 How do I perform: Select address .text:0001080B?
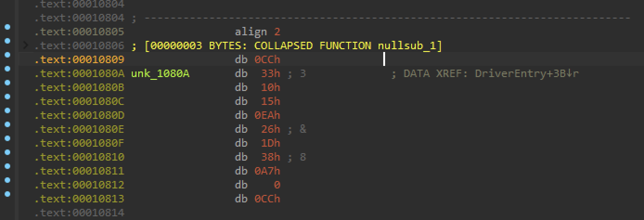[x=79, y=87]
